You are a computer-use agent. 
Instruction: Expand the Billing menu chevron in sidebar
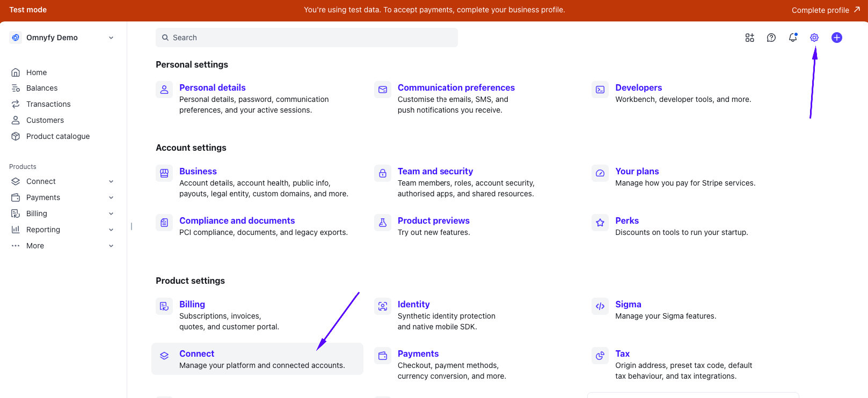111,213
